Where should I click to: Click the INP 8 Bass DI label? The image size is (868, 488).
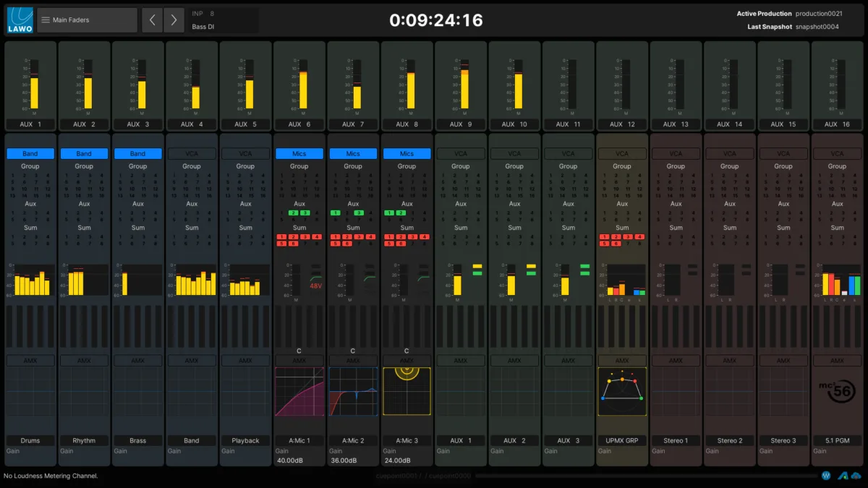[x=224, y=20]
